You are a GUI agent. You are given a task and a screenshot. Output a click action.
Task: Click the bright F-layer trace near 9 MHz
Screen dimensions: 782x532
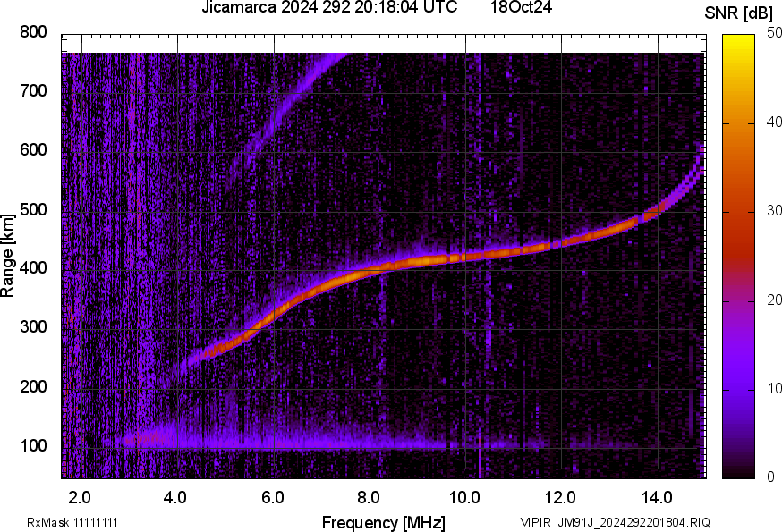click(x=418, y=261)
